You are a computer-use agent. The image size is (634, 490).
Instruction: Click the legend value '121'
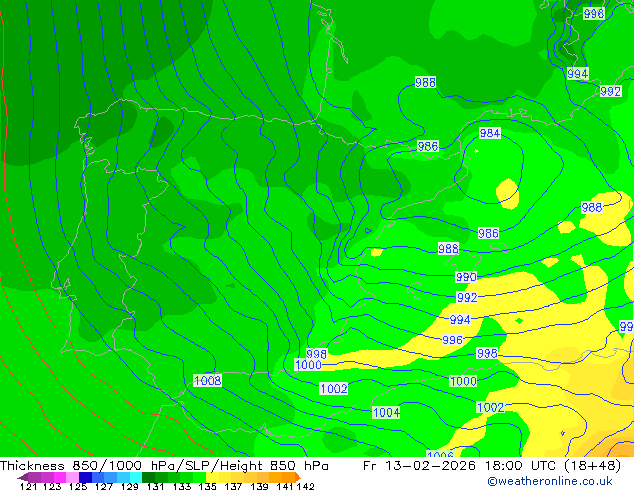coord(28,486)
